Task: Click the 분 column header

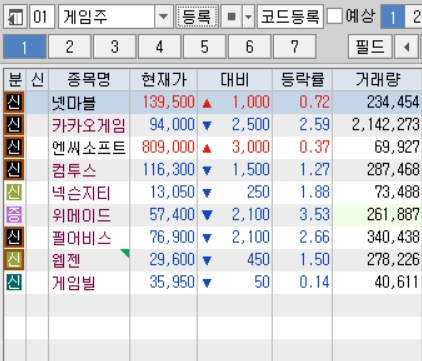Action: (x=15, y=80)
